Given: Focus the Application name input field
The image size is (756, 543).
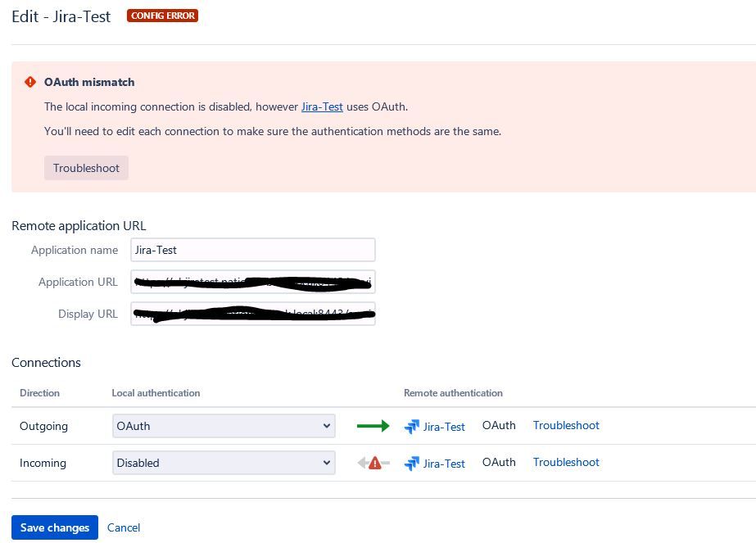Looking at the screenshot, I should tap(252, 250).
